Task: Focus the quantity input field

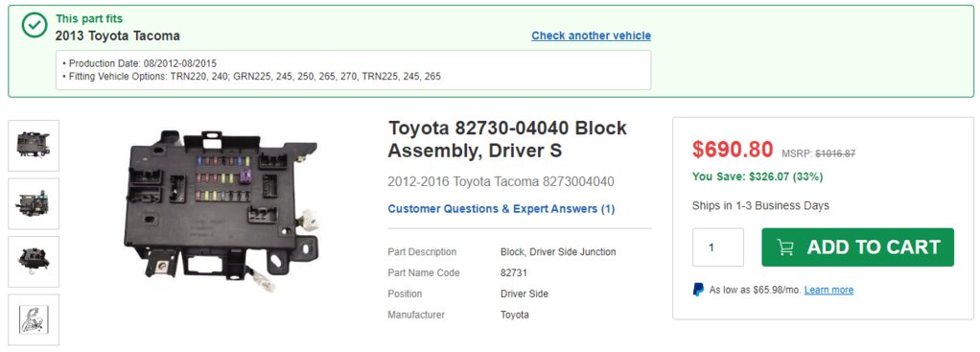Action: point(718,247)
